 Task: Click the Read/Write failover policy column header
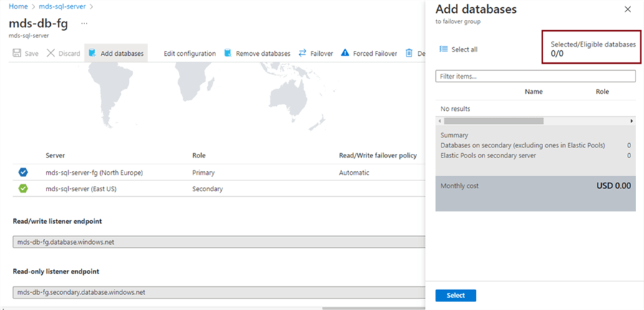click(x=377, y=155)
